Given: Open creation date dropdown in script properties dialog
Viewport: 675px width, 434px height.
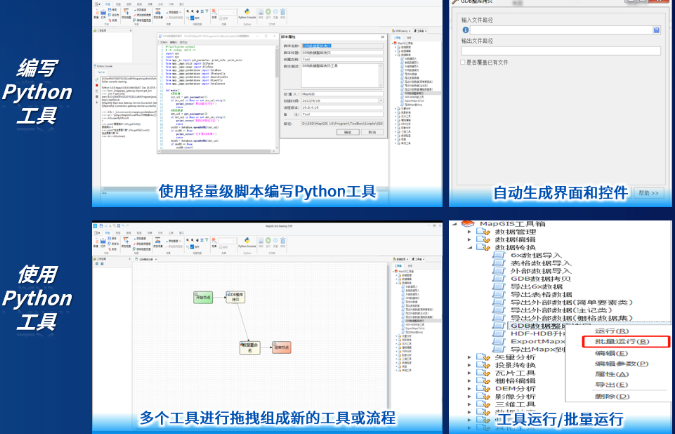Looking at the screenshot, I should [x=381, y=101].
